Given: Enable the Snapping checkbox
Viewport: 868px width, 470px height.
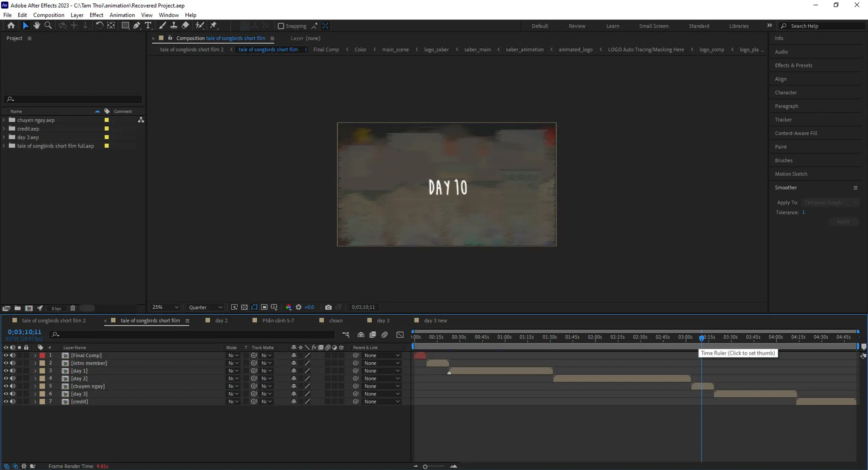Looking at the screenshot, I should pyautogui.click(x=281, y=26).
